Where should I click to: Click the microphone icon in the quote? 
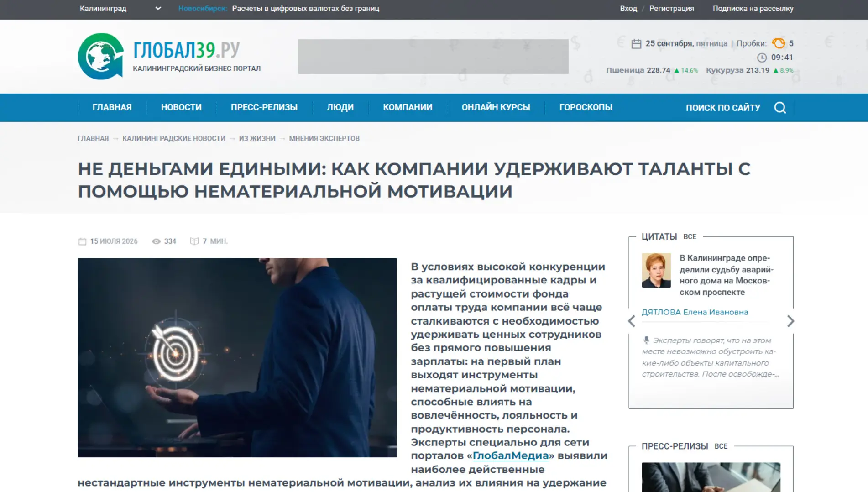(646, 340)
